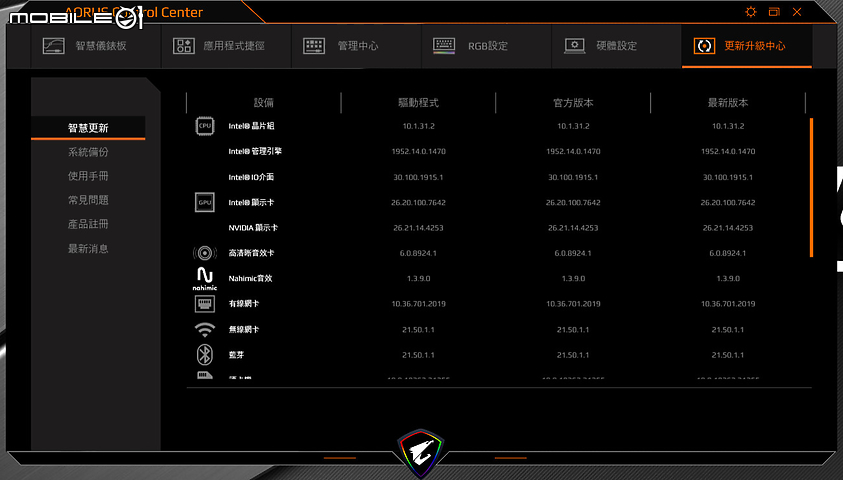This screenshot has width=843, height=480.
Task: Click the CPU chip icon
Action: pos(205,126)
